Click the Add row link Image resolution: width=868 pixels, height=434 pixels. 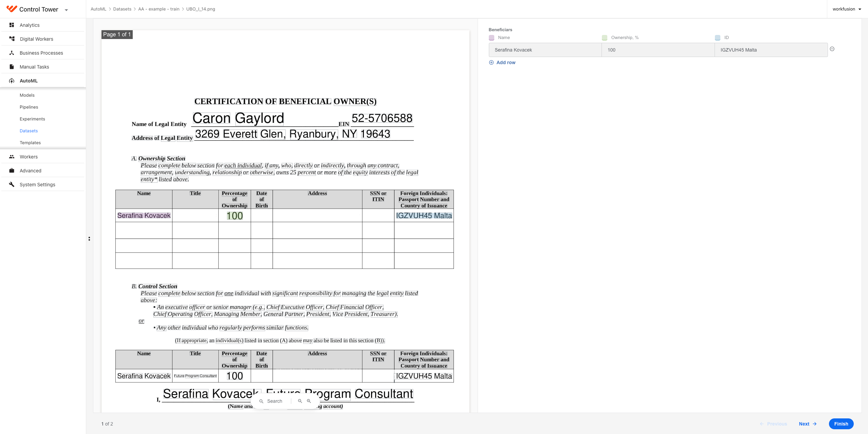pos(506,62)
